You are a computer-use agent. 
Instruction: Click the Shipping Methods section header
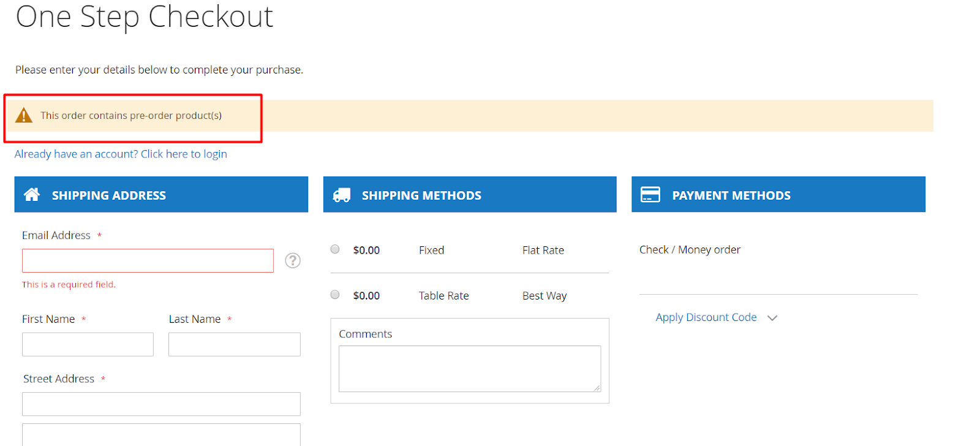point(469,195)
